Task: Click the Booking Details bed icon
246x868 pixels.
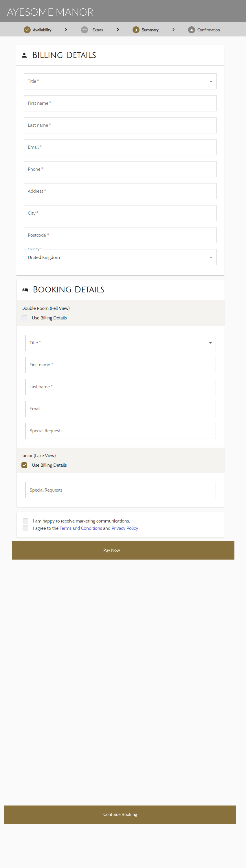Action: click(x=25, y=290)
